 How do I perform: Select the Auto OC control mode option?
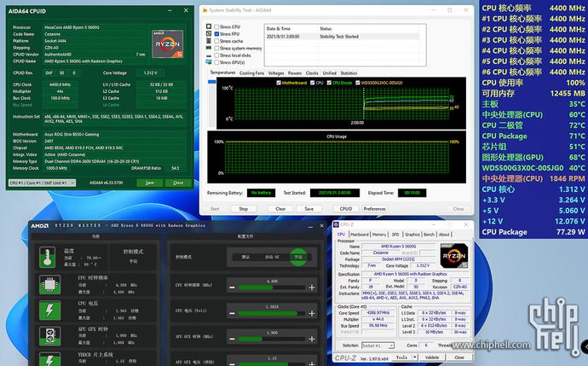pos(270,256)
